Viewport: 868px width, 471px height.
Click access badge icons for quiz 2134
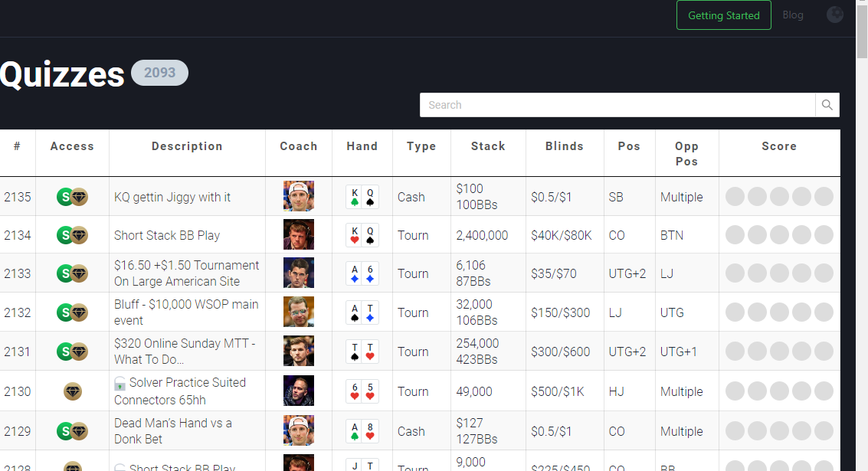73,235
